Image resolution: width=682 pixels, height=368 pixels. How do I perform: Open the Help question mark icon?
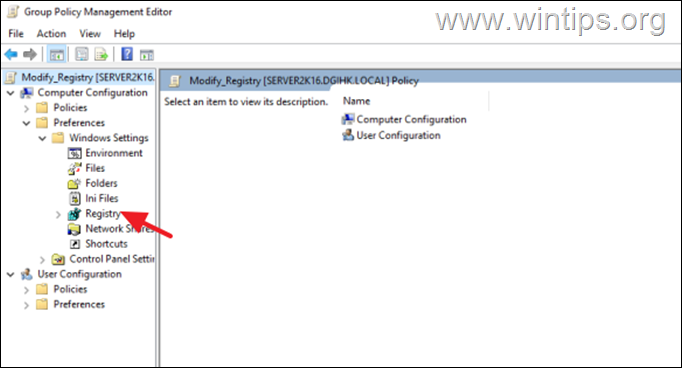click(x=127, y=54)
